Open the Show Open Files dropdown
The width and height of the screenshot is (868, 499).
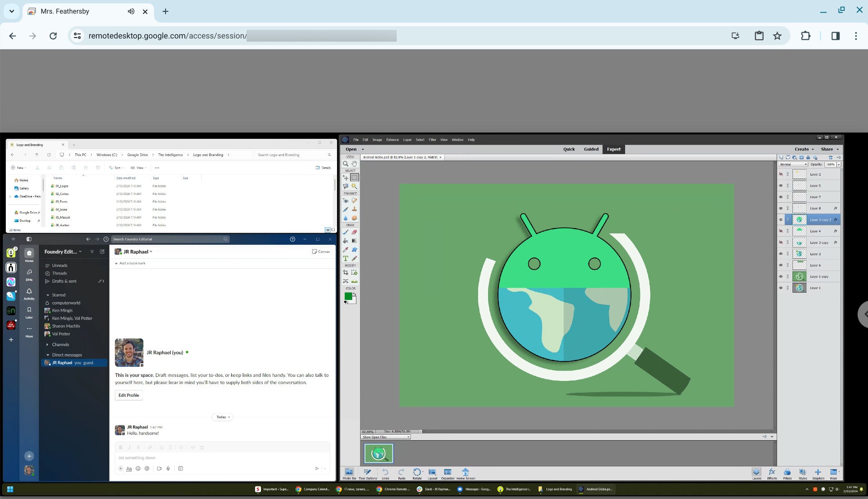pos(386,437)
